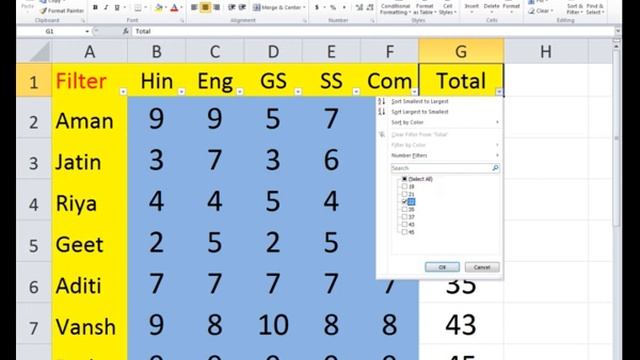This screenshot has height=360, width=640.
Task: Apply the accounting dollar number format
Action: pyautogui.click(x=317, y=7)
